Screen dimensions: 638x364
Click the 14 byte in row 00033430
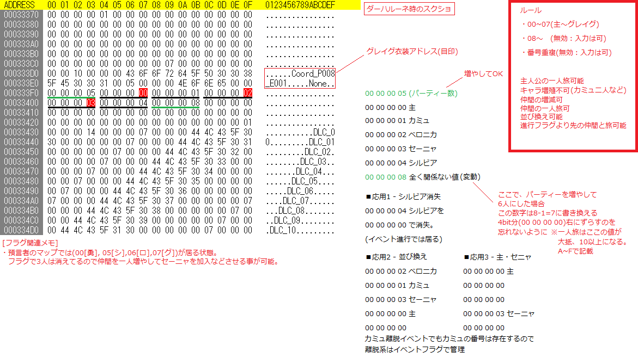pyautogui.click(x=91, y=132)
